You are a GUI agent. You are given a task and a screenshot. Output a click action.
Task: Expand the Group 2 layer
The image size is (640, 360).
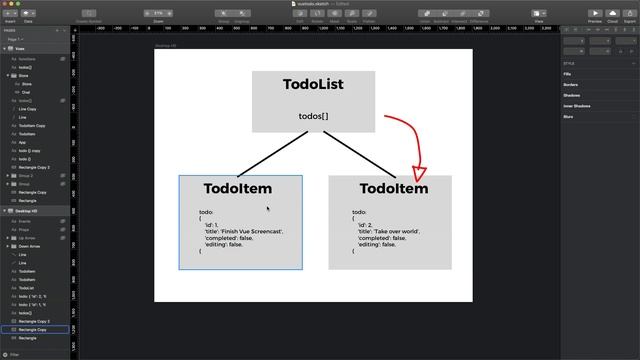coord(8,176)
